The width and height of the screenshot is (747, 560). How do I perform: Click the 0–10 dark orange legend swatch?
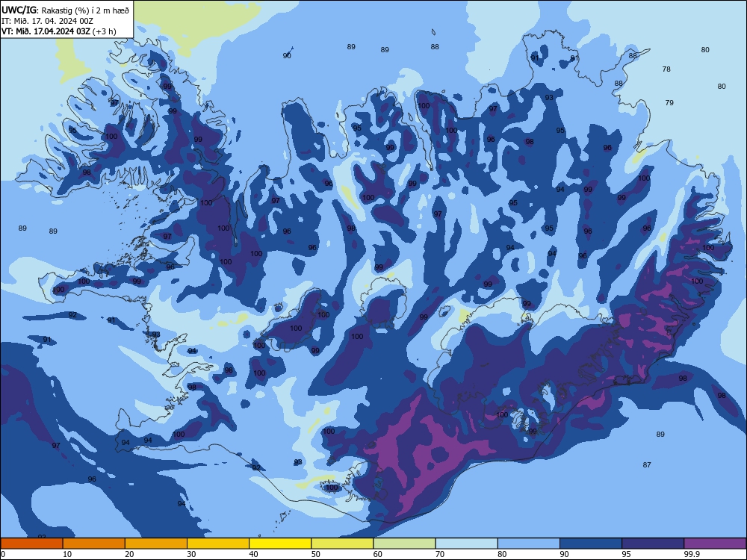coord(31,544)
